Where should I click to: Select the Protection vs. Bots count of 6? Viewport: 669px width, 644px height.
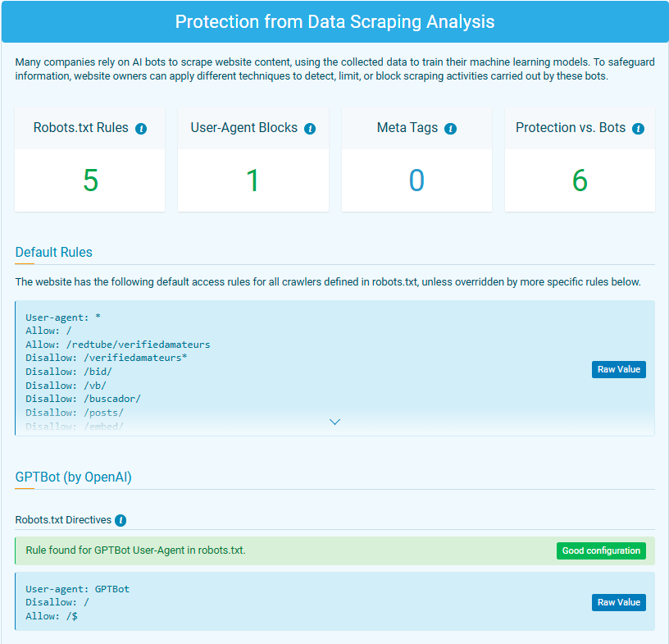(580, 180)
